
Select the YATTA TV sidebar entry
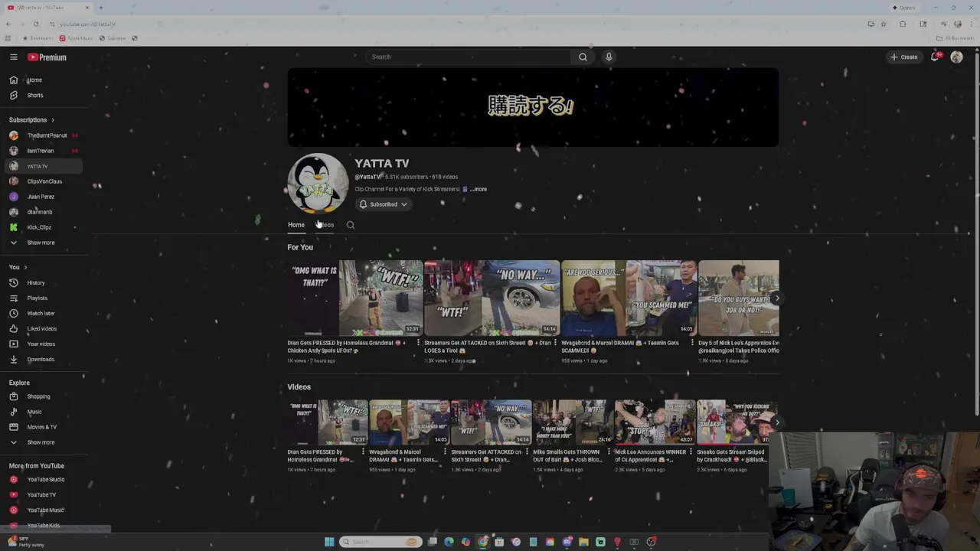[x=43, y=166]
